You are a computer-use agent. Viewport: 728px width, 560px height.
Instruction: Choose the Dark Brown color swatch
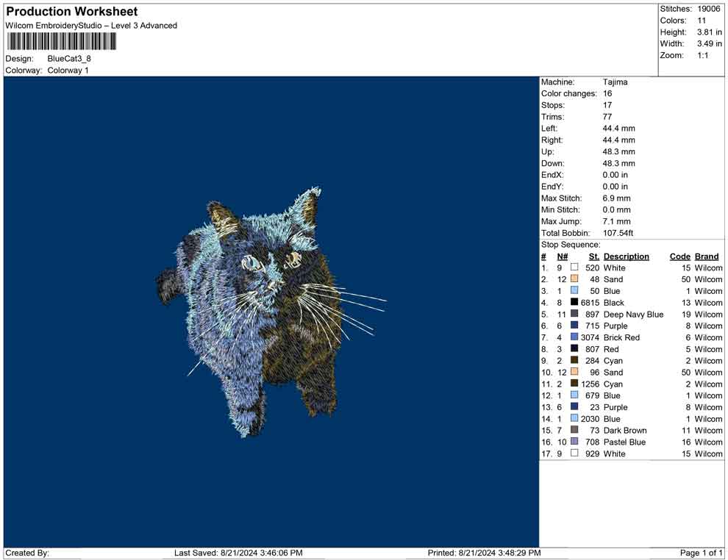tap(574, 430)
